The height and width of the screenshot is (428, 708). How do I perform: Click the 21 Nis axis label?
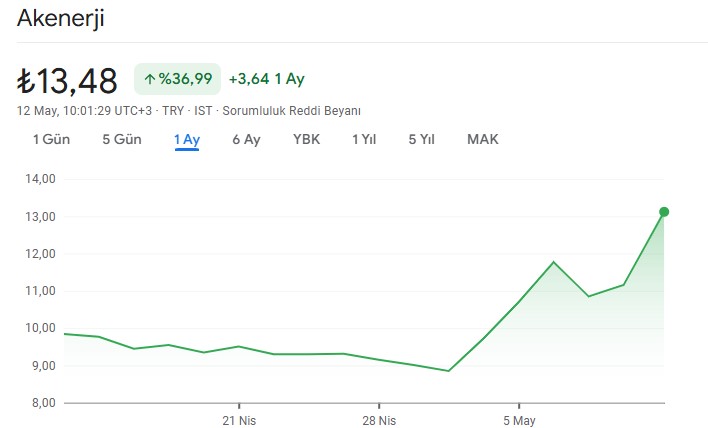pyautogui.click(x=239, y=420)
